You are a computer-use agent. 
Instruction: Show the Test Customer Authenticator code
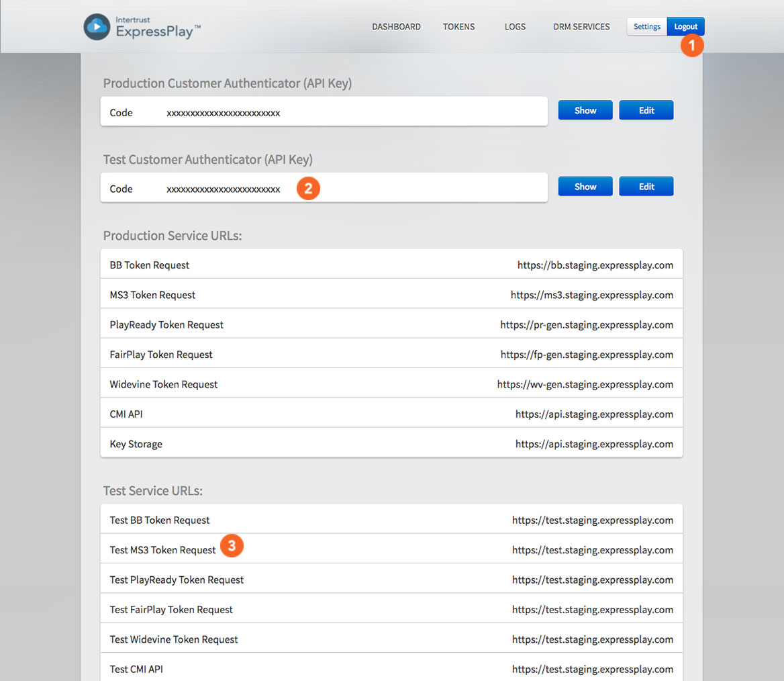(585, 186)
